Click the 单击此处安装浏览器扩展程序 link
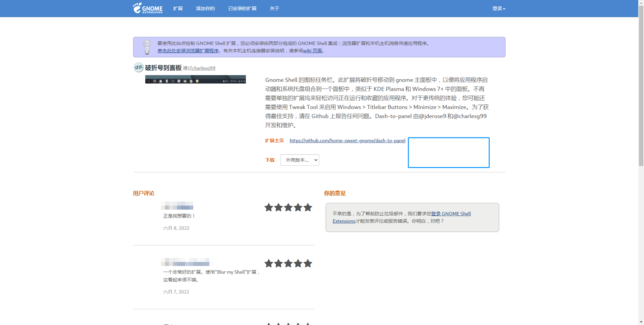 point(188,51)
